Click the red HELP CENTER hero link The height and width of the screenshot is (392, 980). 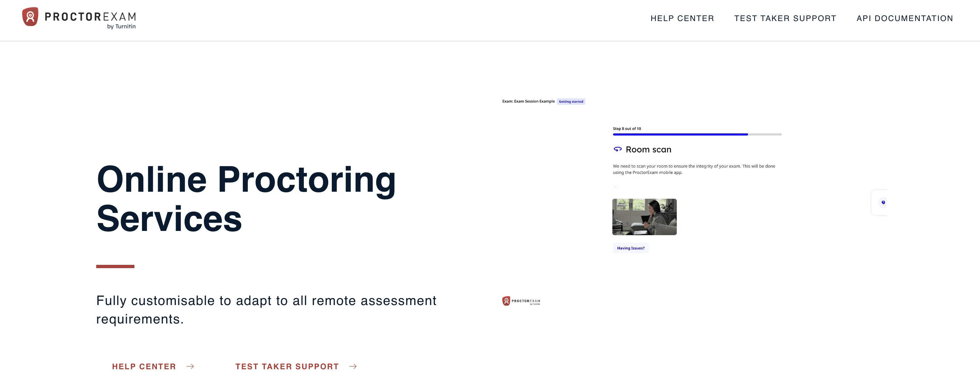(144, 366)
